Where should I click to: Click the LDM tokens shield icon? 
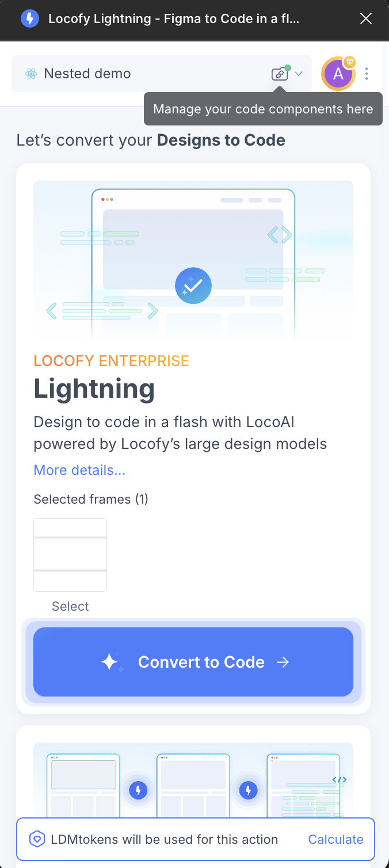37,840
